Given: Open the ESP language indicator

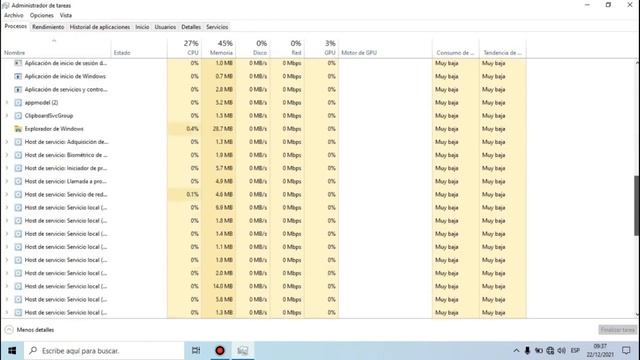Looking at the screenshot, I should pos(575,351).
